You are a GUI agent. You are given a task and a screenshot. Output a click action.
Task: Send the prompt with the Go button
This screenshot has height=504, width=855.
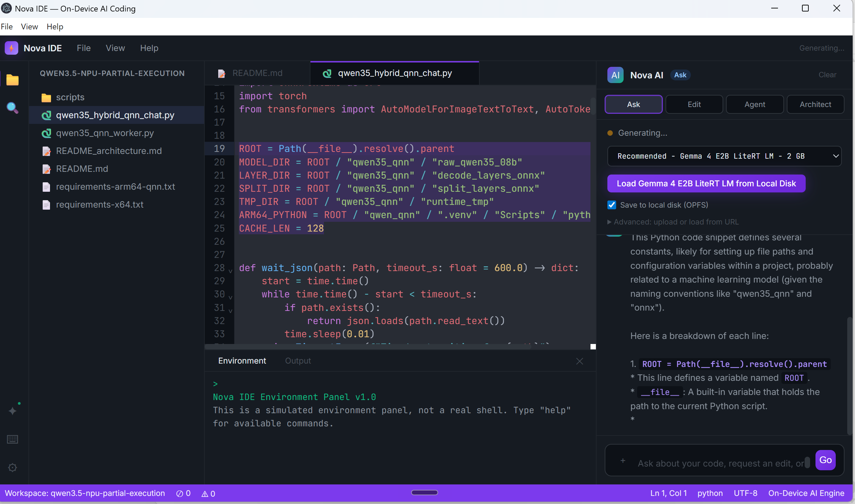[825, 460]
